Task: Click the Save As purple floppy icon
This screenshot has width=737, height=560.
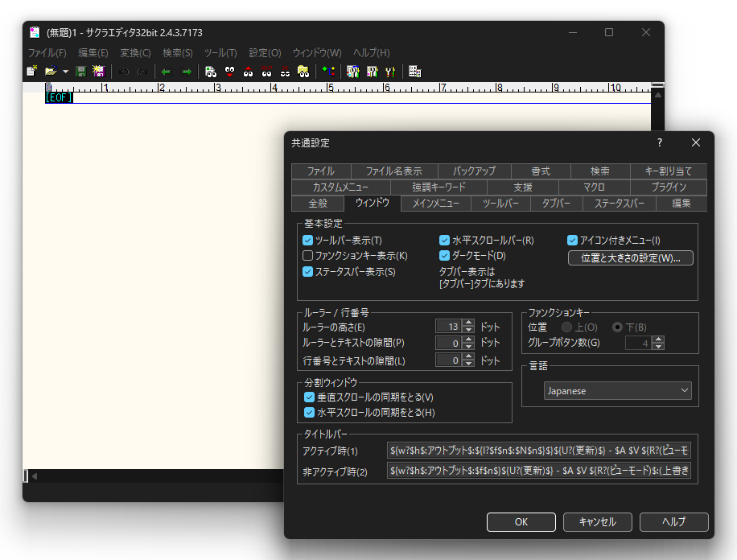Action: pos(99,72)
